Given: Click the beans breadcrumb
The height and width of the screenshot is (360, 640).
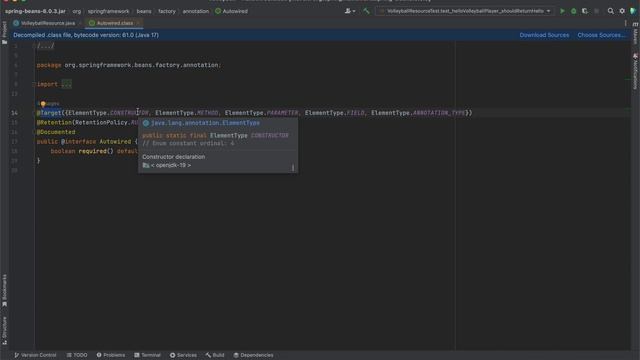Looking at the screenshot, I should point(144,11).
